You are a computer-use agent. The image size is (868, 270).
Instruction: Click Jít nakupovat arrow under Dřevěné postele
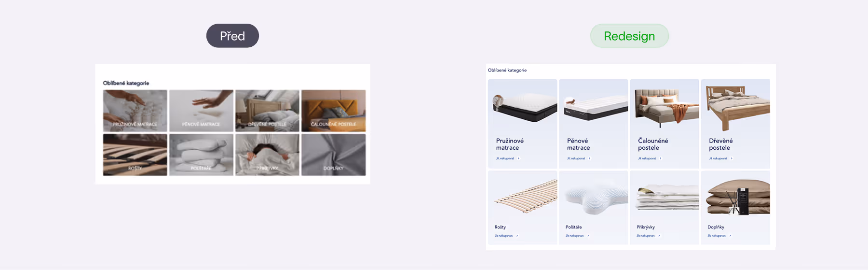click(x=732, y=158)
